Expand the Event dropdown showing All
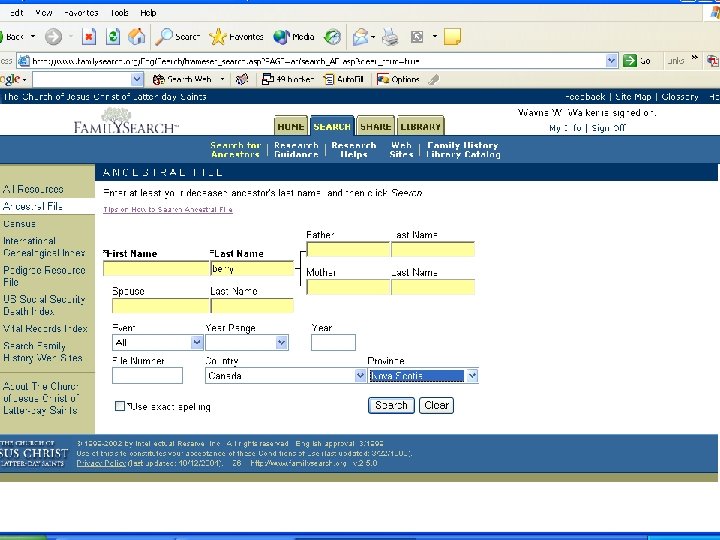The width and height of the screenshot is (720, 540). (x=197, y=342)
